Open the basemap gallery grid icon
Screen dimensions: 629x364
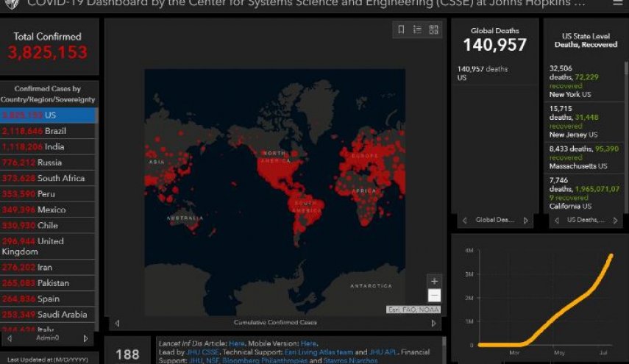click(x=433, y=29)
